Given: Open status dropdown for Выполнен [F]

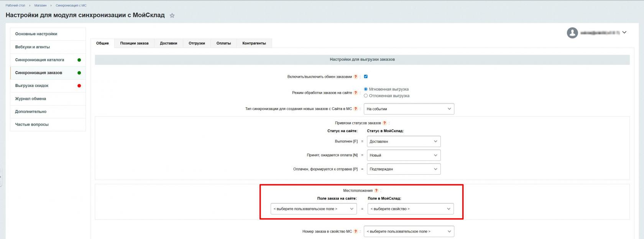Looking at the screenshot, I should point(404,141).
